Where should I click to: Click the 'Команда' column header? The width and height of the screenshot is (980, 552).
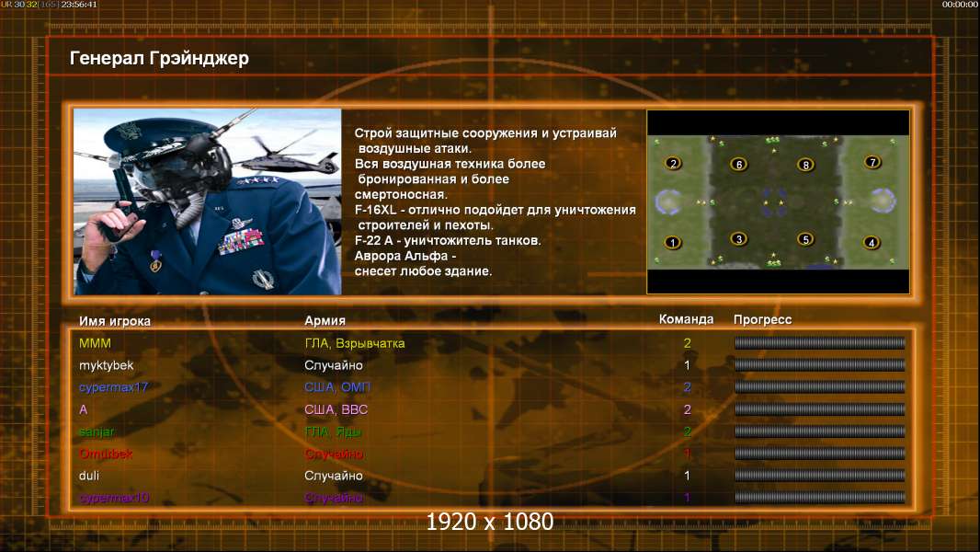(x=686, y=319)
